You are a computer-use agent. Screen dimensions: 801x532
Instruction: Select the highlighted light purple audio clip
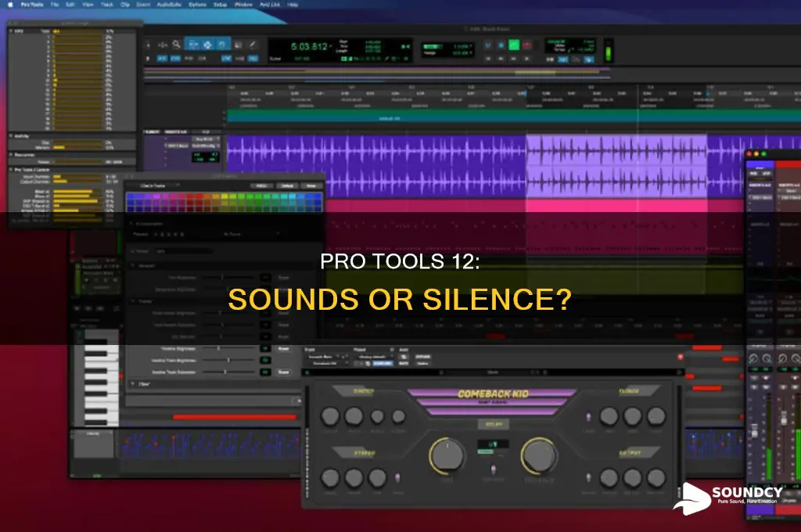click(616, 166)
